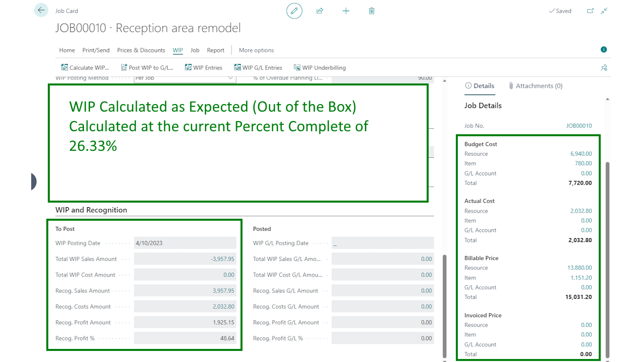Screen dimensions: 644x362
Task: Collapse the page with shrink arrows icon
Action: click(604, 11)
